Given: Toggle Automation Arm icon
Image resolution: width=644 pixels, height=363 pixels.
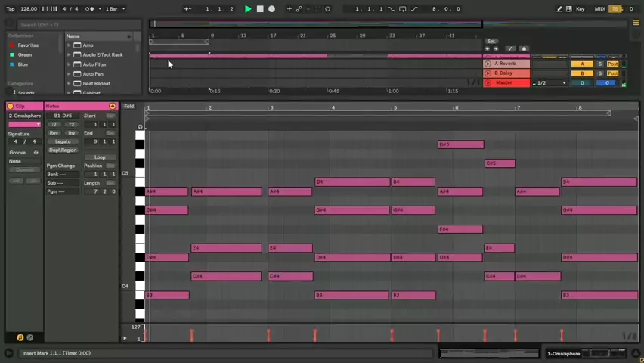Looking at the screenshot, I should point(299,8).
